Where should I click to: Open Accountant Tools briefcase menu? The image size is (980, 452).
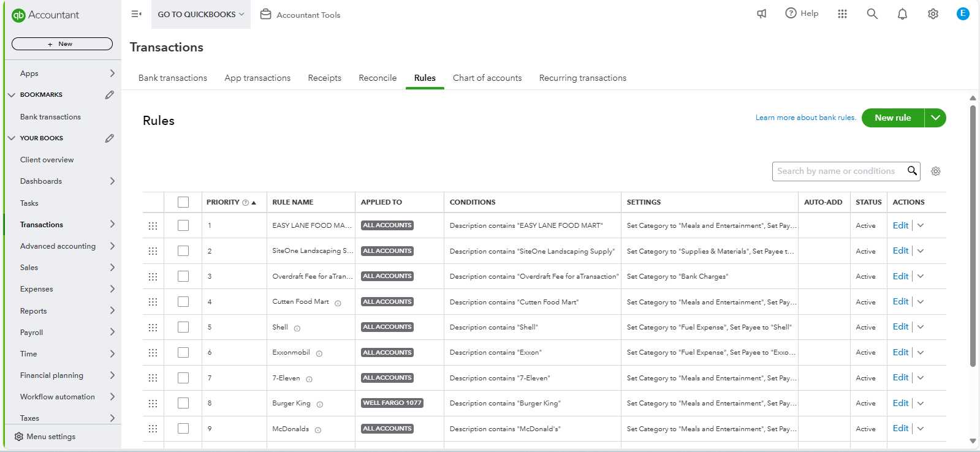300,15
